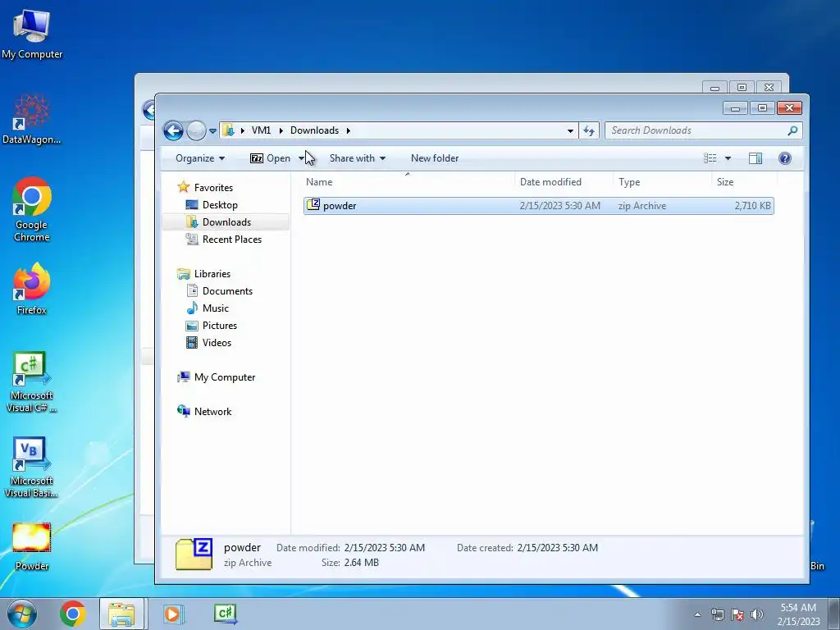Open Recent Places in navigation pane
Viewport: 840px width, 630px height.
231,240
